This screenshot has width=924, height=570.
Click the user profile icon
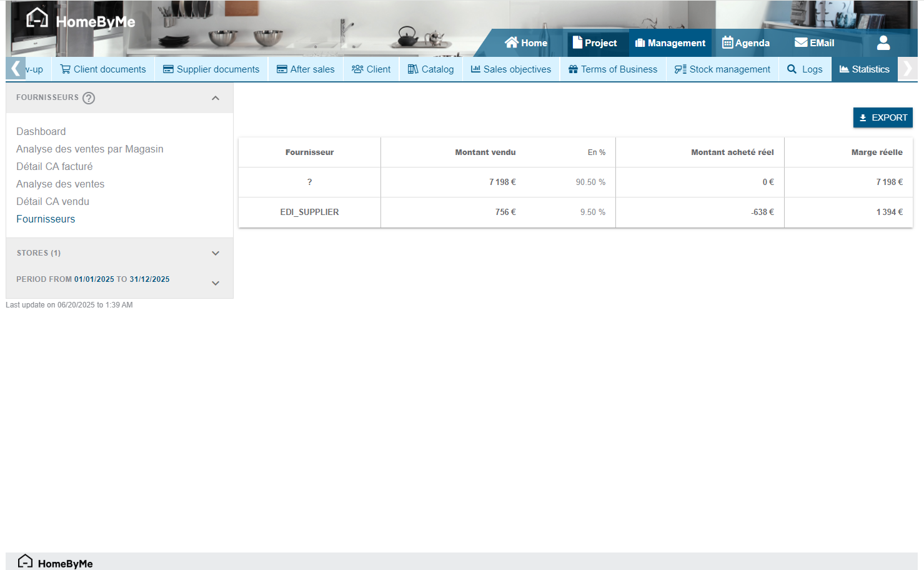pyautogui.click(x=883, y=42)
